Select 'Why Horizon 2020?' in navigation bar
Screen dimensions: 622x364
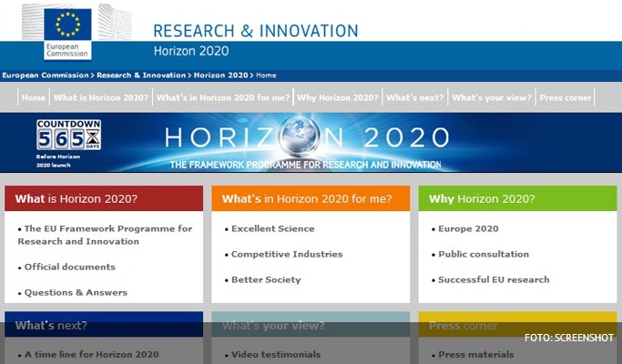coord(337,97)
